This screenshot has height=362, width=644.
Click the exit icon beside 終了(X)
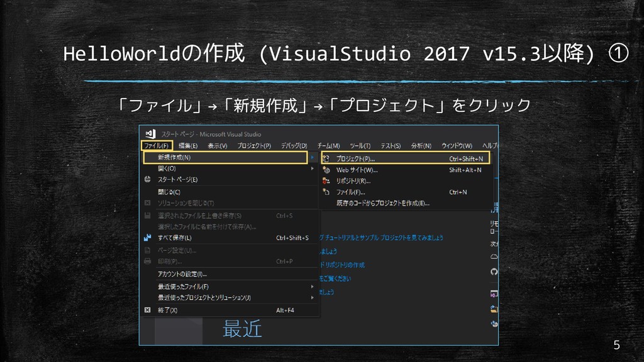pos(147,310)
